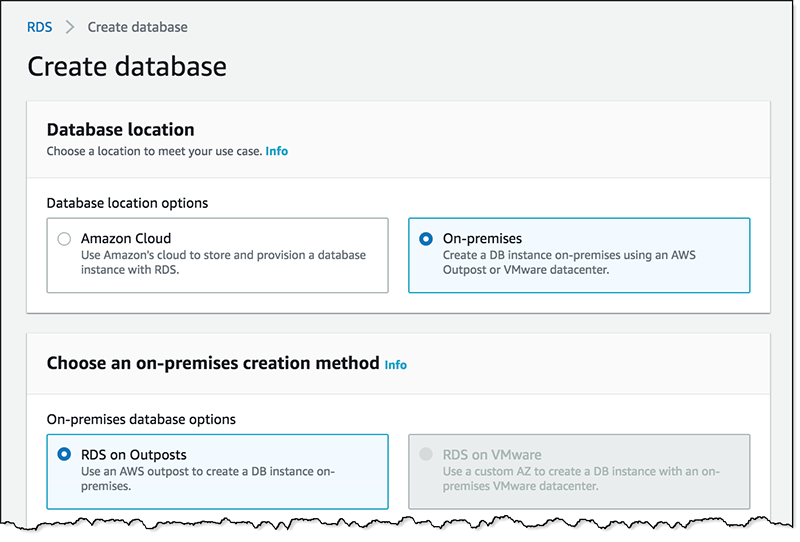Click the On-premises database options label
The image size is (800, 542).
click(141, 419)
